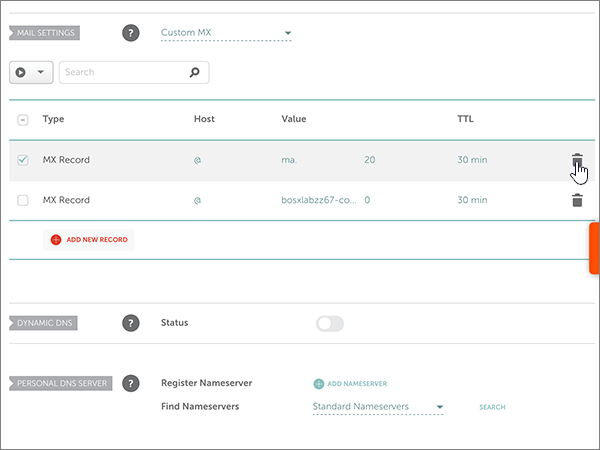Click the search magnifier icon

(x=194, y=72)
